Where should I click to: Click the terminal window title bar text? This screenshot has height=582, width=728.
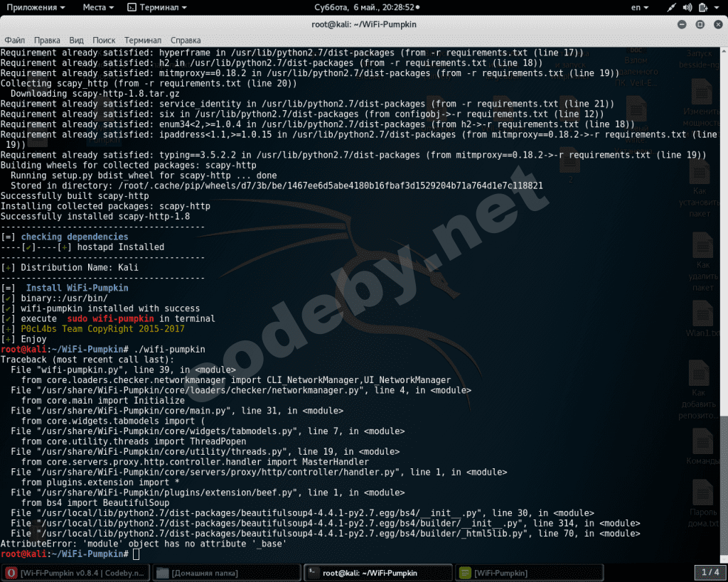point(364,25)
